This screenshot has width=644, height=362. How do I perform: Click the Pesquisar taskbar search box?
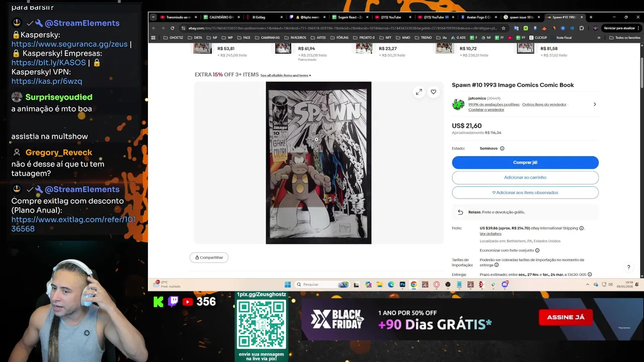point(322,285)
